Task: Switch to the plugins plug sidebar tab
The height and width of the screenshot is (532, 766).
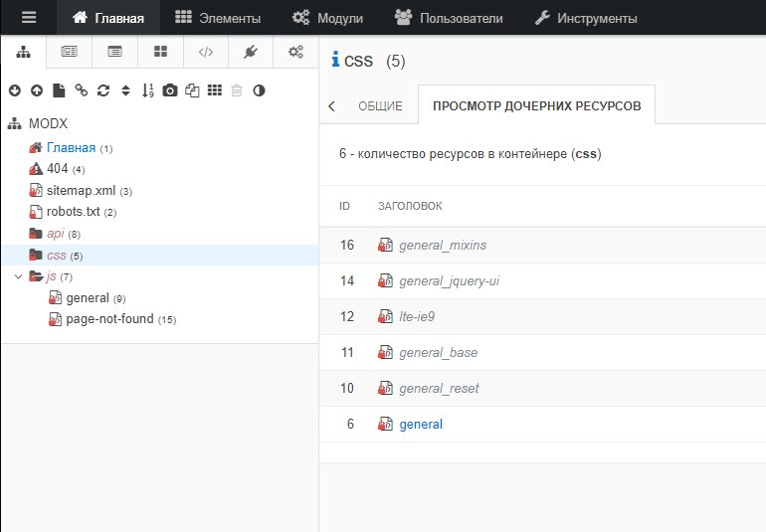Action: tap(251, 52)
